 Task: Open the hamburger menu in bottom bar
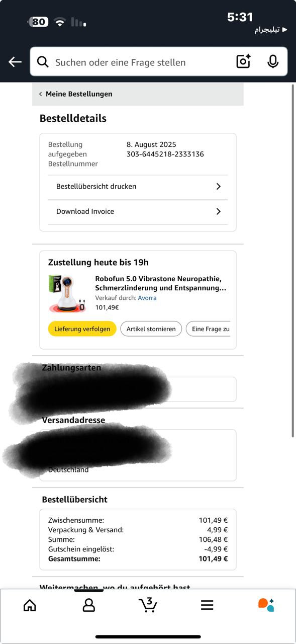click(207, 605)
